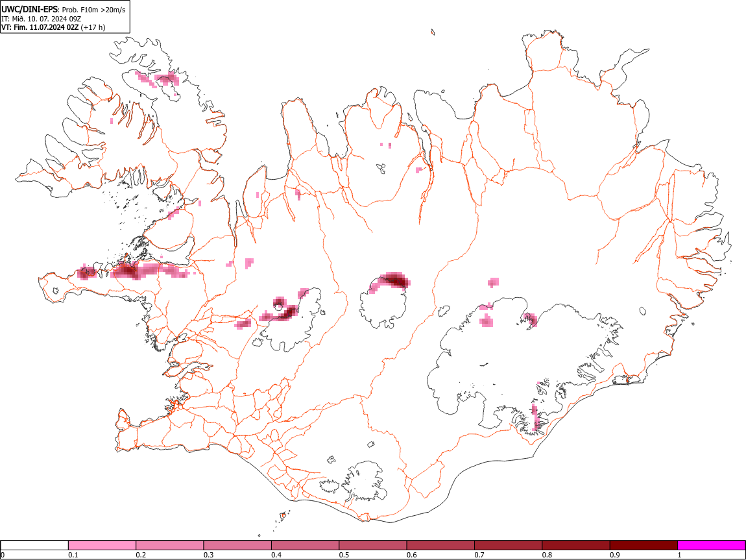Click the UWC/DINI-EPS title text

click(29, 10)
